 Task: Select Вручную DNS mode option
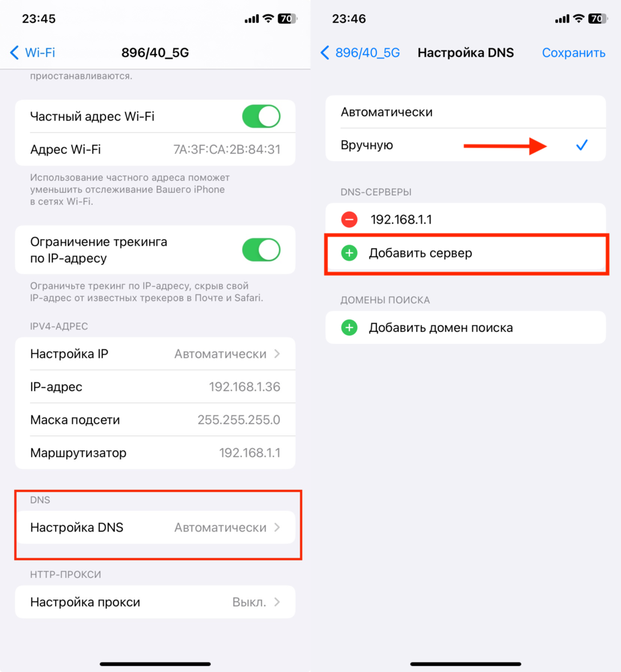pos(466,145)
